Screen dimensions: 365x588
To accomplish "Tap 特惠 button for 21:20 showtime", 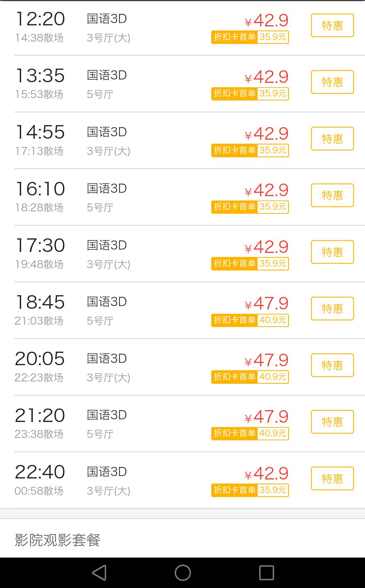I will pos(332,422).
